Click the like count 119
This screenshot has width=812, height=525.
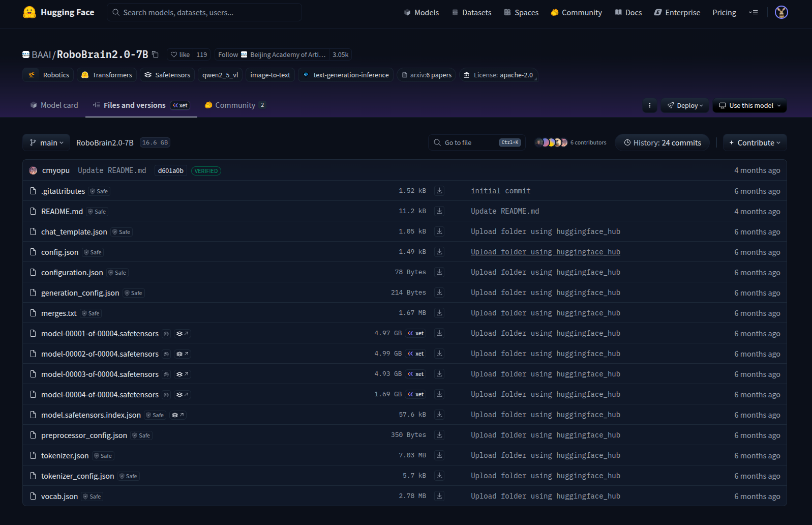[202, 54]
